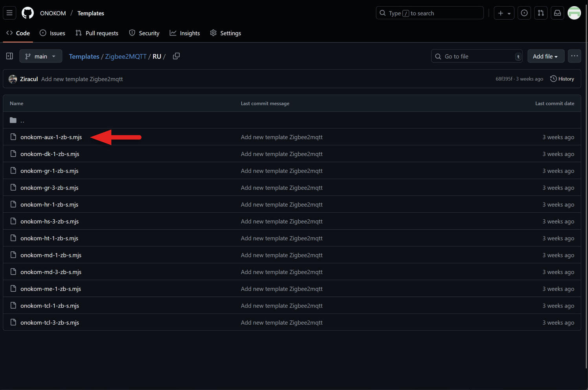Open file onokom-aux-1-zb-s.mjs
This screenshot has height=390, width=588.
pos(51,137)
